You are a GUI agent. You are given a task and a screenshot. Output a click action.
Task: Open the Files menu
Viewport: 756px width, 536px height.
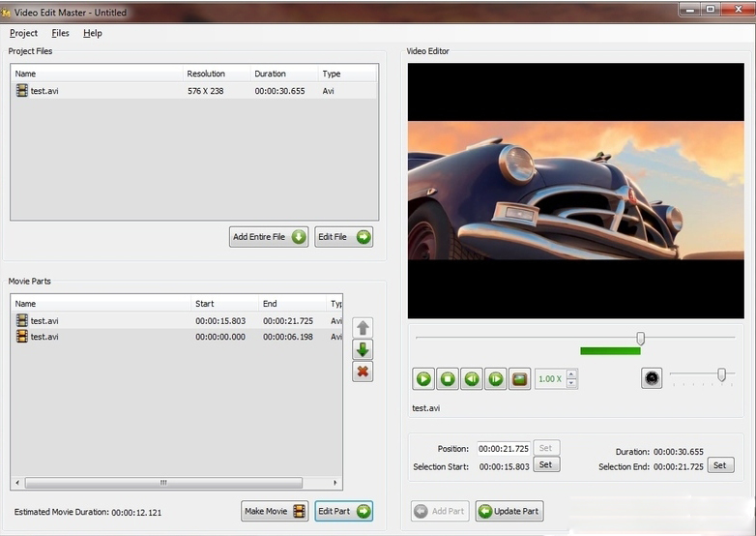tap(60, 33)
